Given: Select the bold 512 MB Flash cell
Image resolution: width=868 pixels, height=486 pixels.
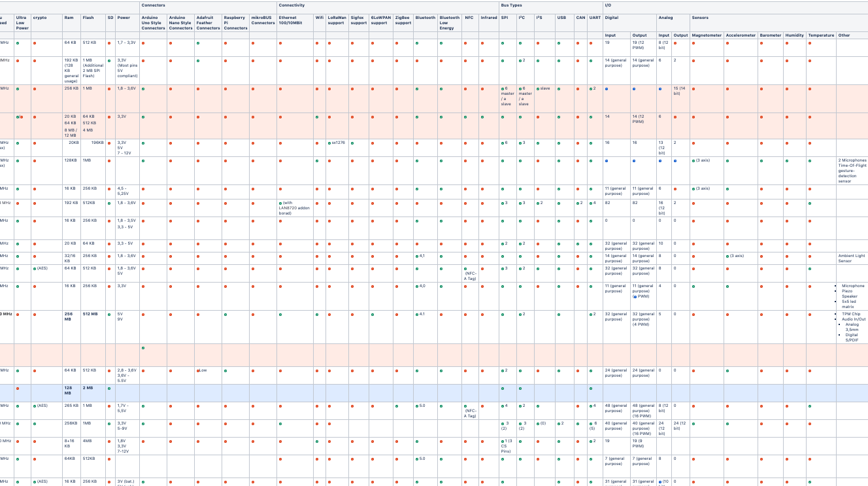Looking at the screenshot, I should click(x=90, y=314).
